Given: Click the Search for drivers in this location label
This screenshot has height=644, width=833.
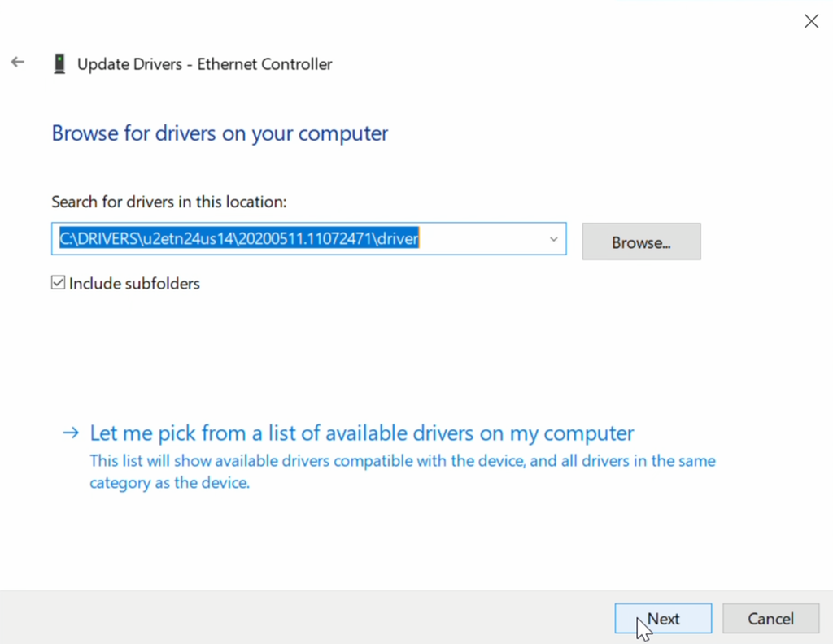Looking at the screenshot, I should click(x=169, y=202).
